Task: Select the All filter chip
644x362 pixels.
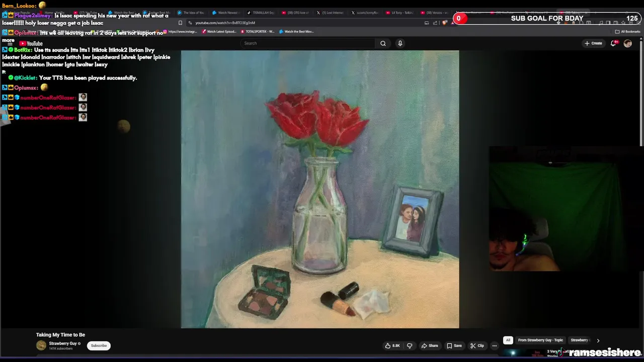Action: coord(508,340)
